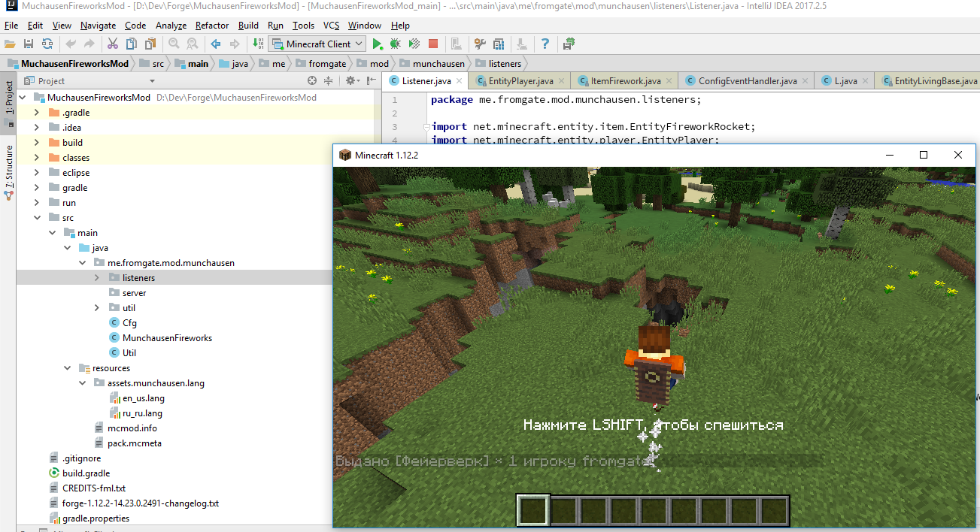The height and width of the screenshot is (532, 980).
Task: Toggle the Z: Structure side tool window
Action: (x=9, y=172)
